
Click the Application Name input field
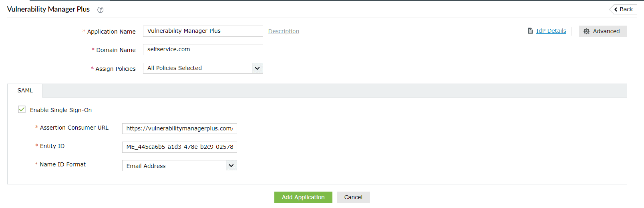tap(203, 31)
